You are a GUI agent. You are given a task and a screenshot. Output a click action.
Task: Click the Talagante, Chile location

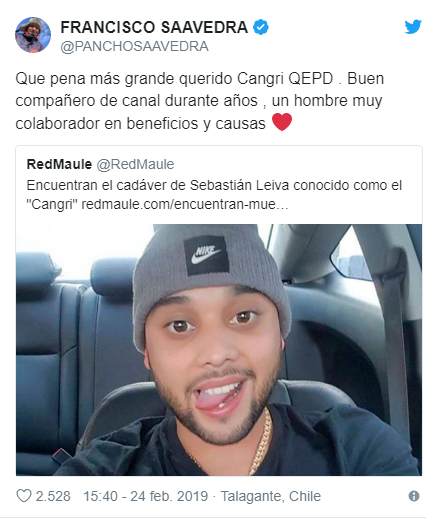(271, 496)
